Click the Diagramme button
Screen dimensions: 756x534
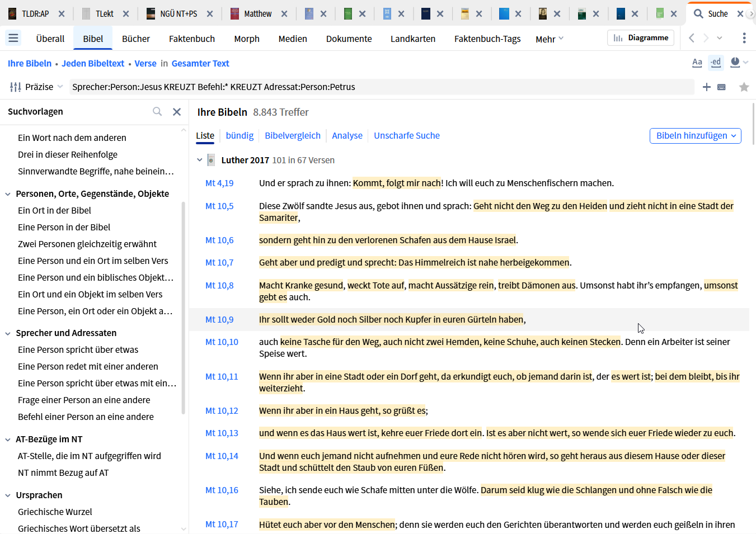tap(641, 37)
